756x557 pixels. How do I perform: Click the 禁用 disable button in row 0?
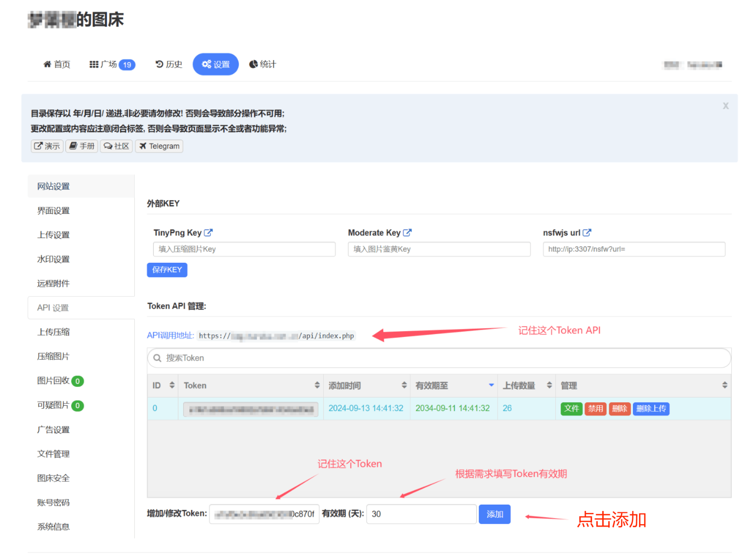595,409
